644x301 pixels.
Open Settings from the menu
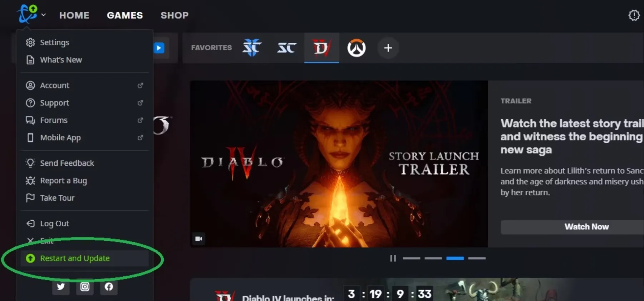point(54,42)
